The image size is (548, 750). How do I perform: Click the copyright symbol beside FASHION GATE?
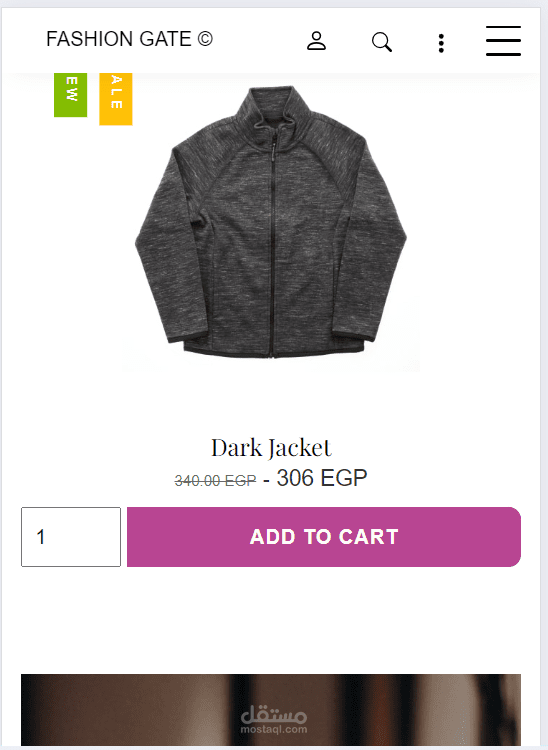click(205, 39)
